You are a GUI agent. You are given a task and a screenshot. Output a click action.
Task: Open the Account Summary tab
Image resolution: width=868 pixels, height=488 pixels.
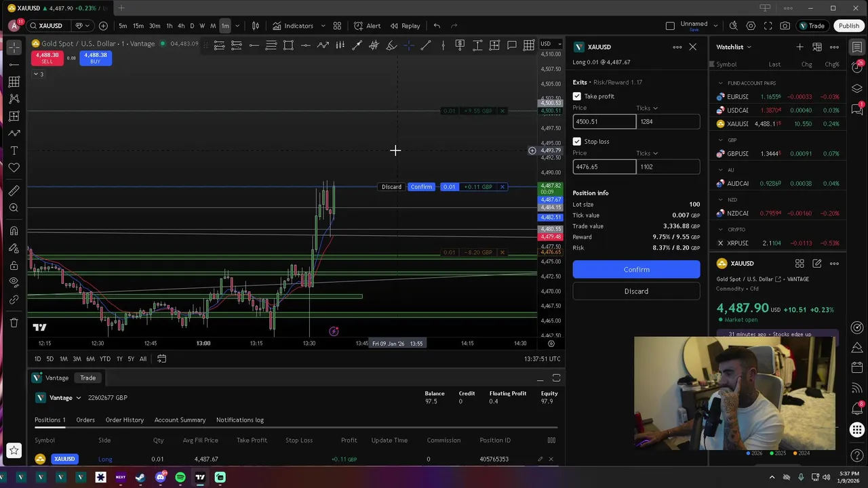click(x=180, y=420)
